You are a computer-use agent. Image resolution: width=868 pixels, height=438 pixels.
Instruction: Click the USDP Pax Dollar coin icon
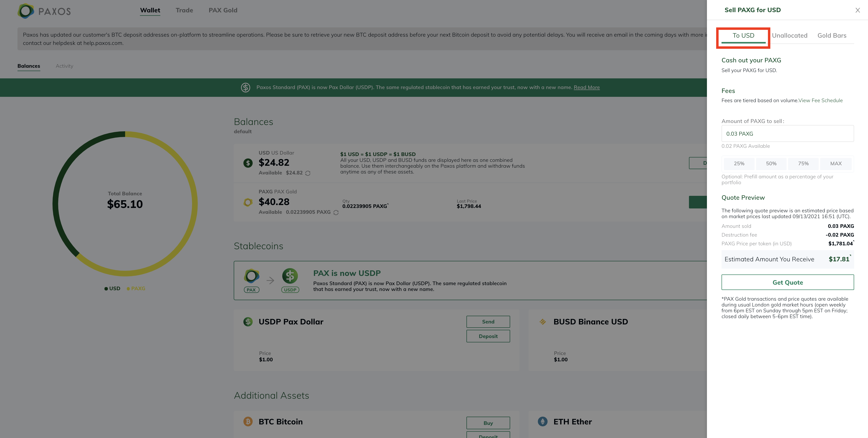tap(248, 322)
